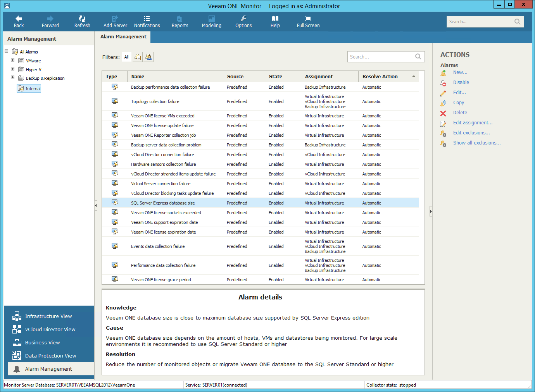Sort by the Source column header
535x392 pixels.
tap(244, 76)
